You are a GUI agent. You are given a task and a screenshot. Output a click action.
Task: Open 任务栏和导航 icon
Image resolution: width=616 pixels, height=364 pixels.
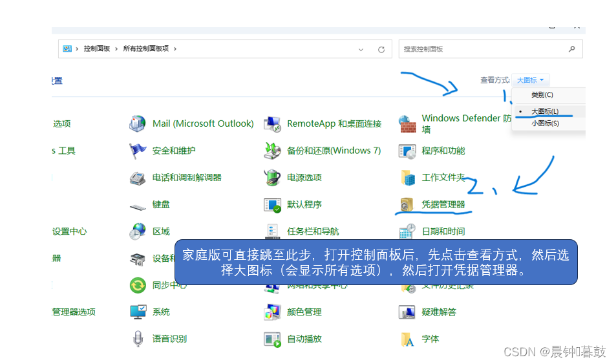(272, 231)
